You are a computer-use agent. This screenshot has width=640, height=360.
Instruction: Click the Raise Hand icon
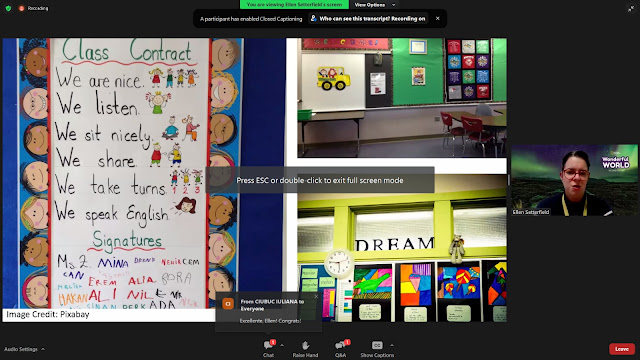coord(305,346)
